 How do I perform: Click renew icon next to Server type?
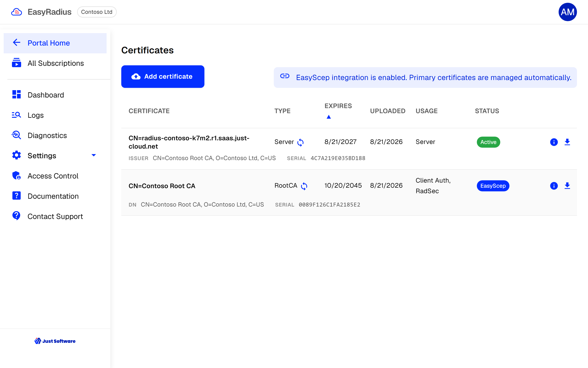tap(301, 142)
